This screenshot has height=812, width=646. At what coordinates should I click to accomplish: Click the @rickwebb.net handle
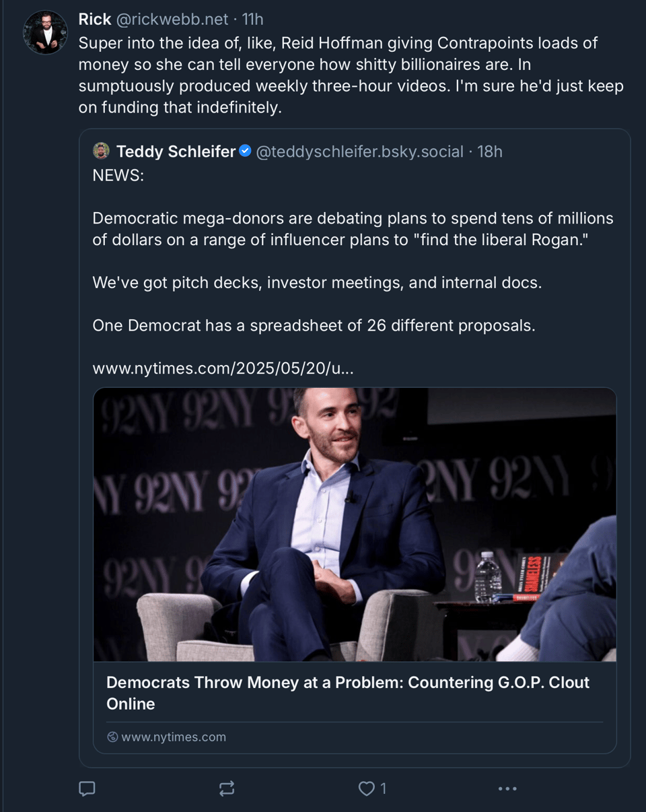coord(172,20)
